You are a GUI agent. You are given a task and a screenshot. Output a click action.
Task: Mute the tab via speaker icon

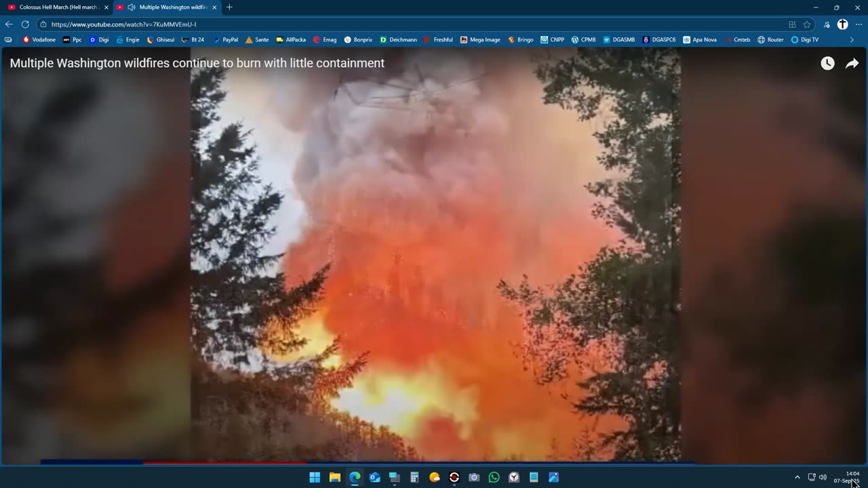pos(132,7)
